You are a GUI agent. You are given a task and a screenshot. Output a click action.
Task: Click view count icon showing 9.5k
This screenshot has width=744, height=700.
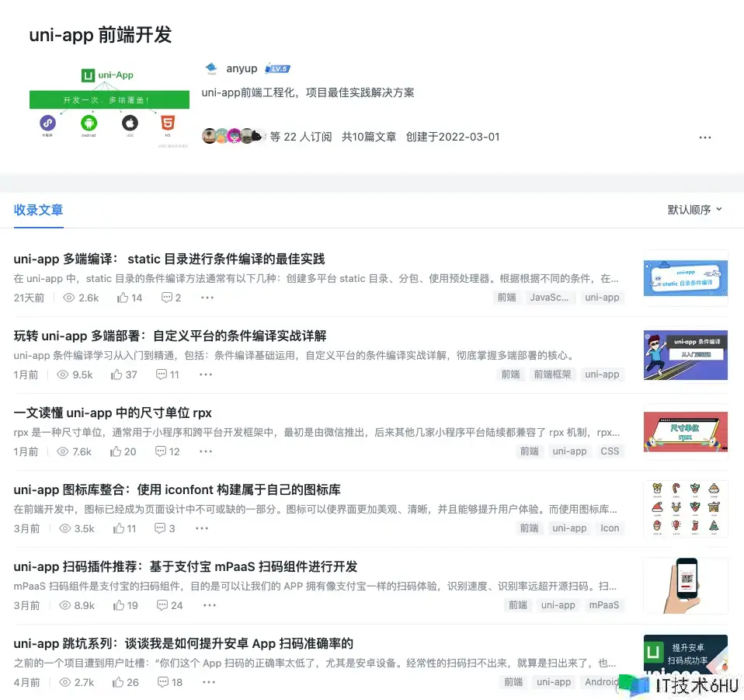63,374
